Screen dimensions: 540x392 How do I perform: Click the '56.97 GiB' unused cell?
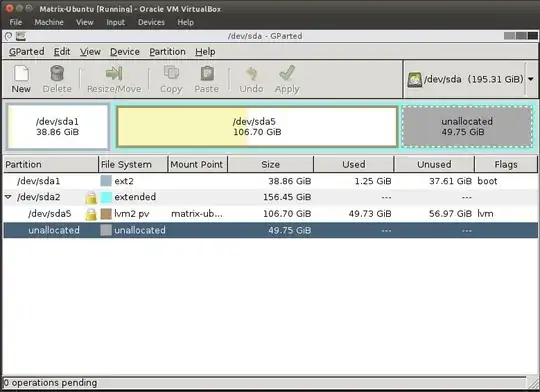(450, 214)
